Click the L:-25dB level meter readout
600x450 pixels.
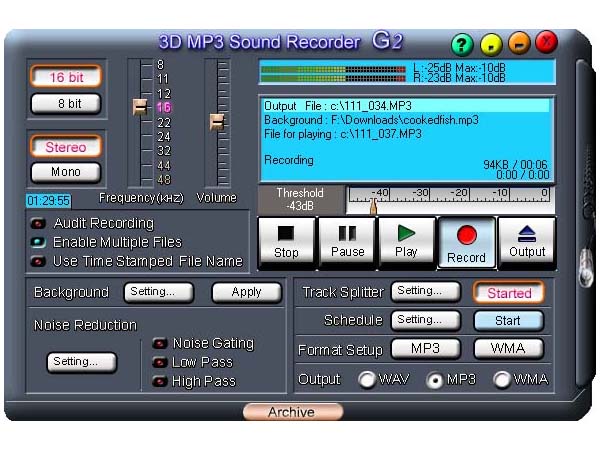coord(459,68)
